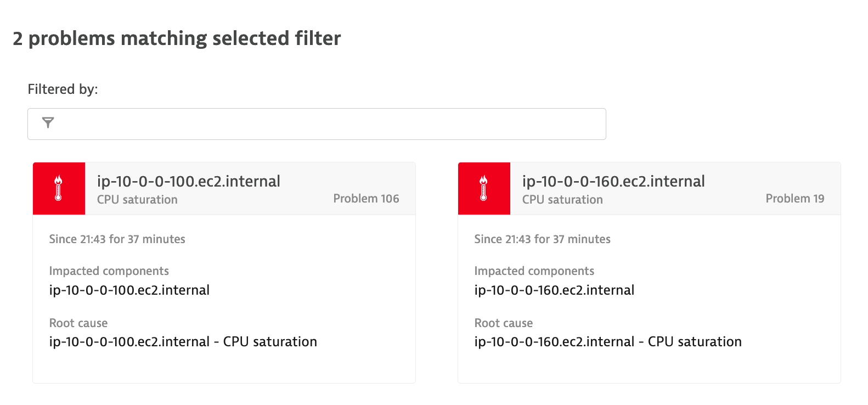This screenshot has width=868, height=405.
Task: Click the Problem 19 label
Action: 795,199
